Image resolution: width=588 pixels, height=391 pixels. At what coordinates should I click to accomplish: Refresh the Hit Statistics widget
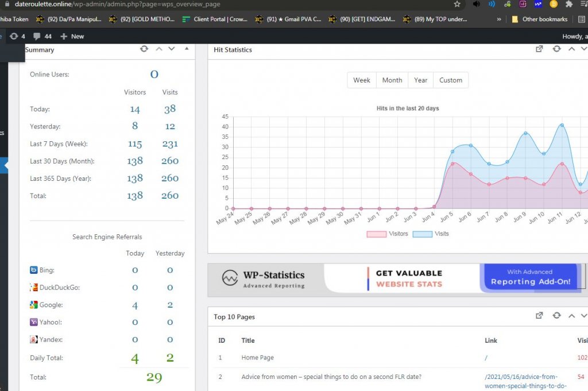tap(557, 49)
